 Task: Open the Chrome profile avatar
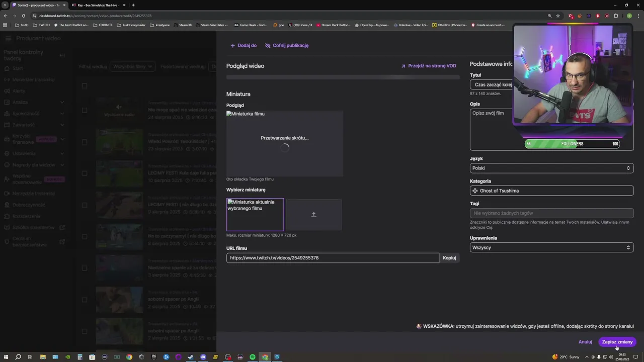(x=629, y=16)
